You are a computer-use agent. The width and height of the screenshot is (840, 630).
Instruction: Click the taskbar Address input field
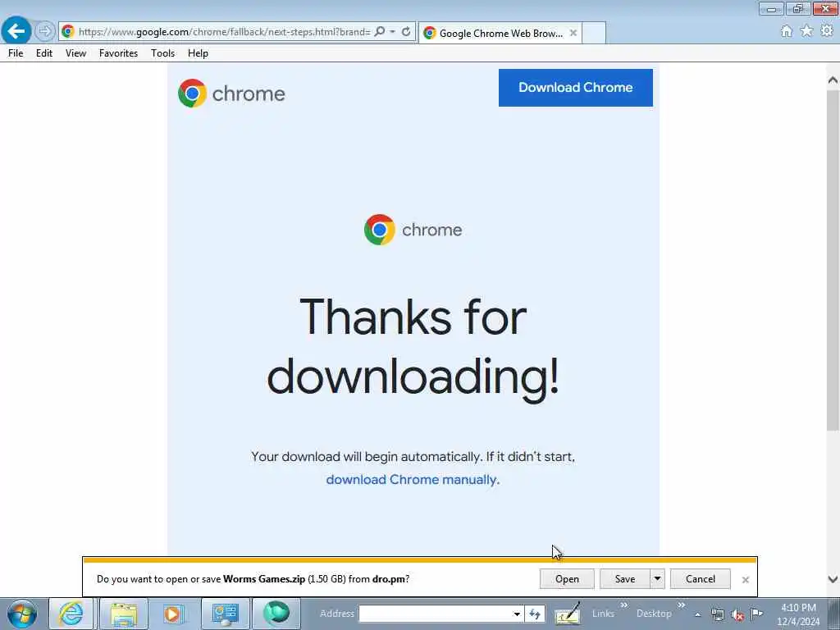tap(435, 614)
